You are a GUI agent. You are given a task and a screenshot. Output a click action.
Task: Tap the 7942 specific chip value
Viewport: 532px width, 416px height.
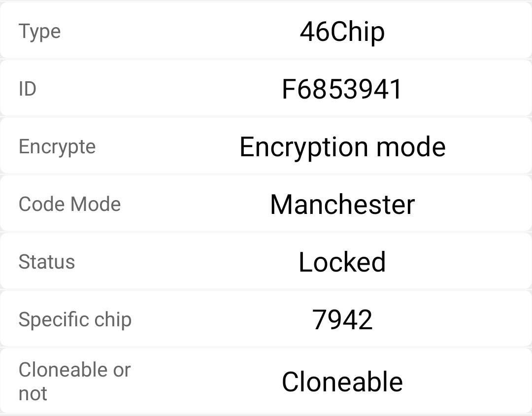pyautogui.click(x=342, y=319)
